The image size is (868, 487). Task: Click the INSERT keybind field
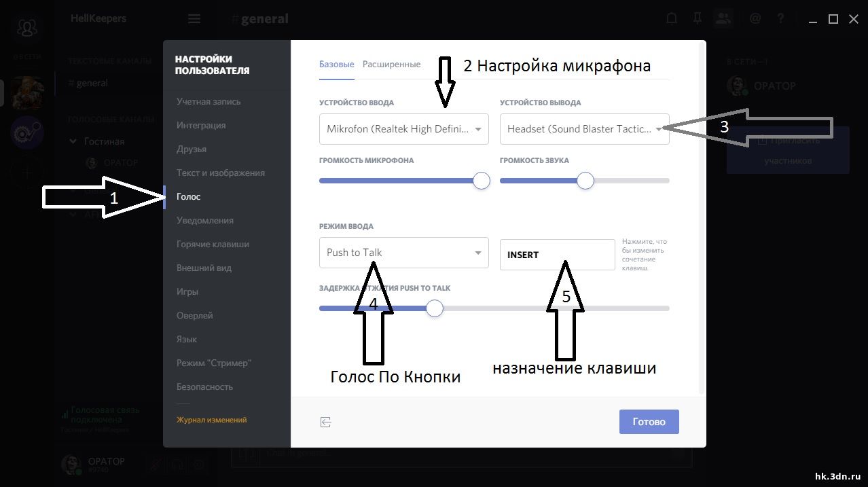pos(557,255)
